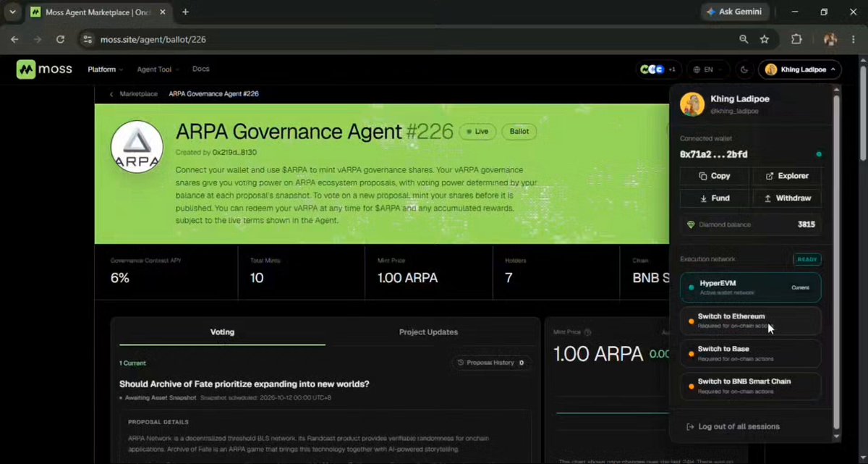
Task: Open Chrome profile avatar in toolbar
Action: [830, 39]
